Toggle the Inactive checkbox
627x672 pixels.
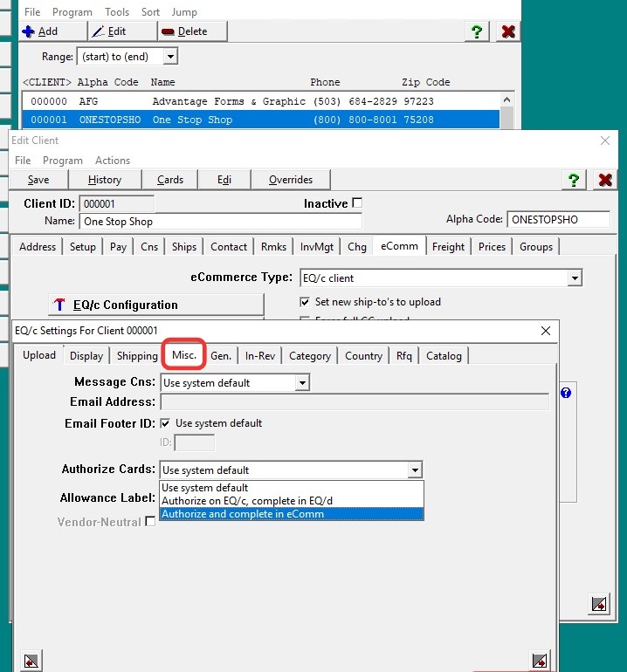tap(357, 202)
